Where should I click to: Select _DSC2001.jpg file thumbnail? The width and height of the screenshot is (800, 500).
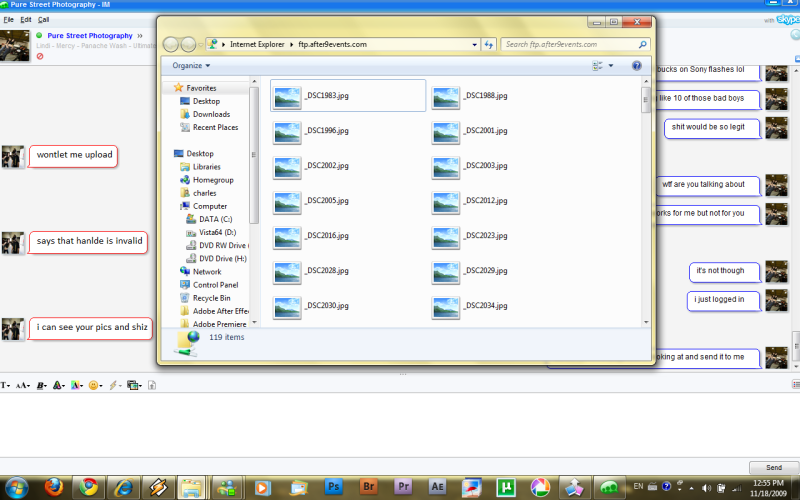[x=445, y=132]
